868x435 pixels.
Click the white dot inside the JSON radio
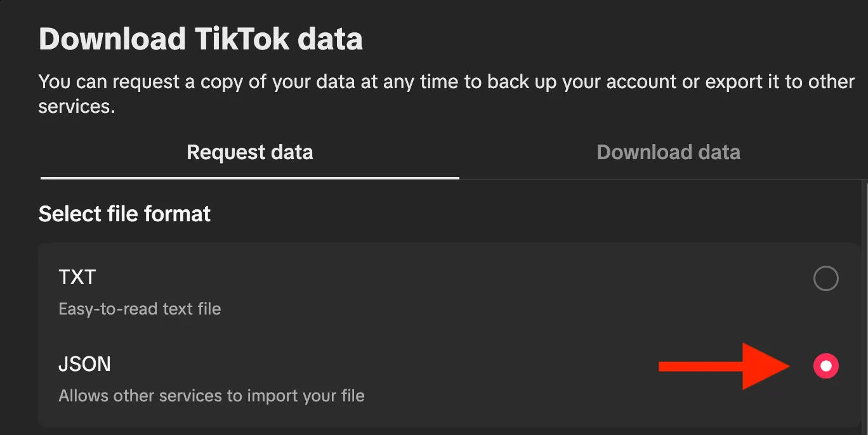(825, 366)
